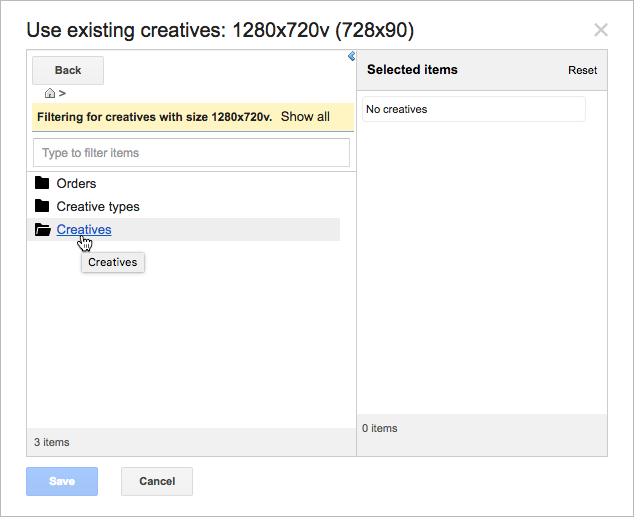The image size is (634, 517).
Task: Close the Use existing creatives dialog
Action: click(x=601, y=30)
